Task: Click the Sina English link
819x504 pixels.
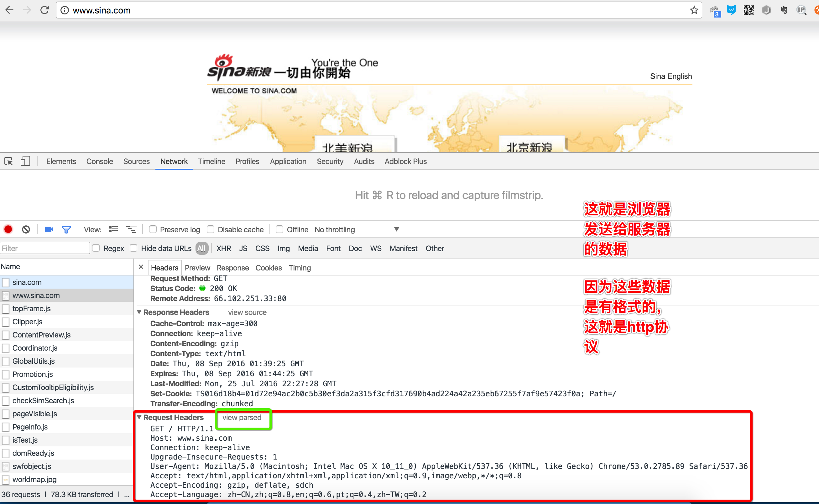Action: click(x=670, y=76)
